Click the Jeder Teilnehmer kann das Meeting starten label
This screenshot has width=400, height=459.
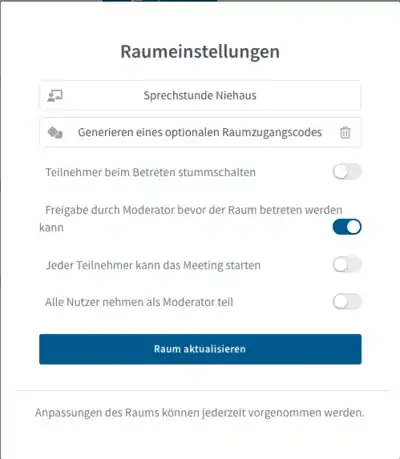[x=153, y=265]
